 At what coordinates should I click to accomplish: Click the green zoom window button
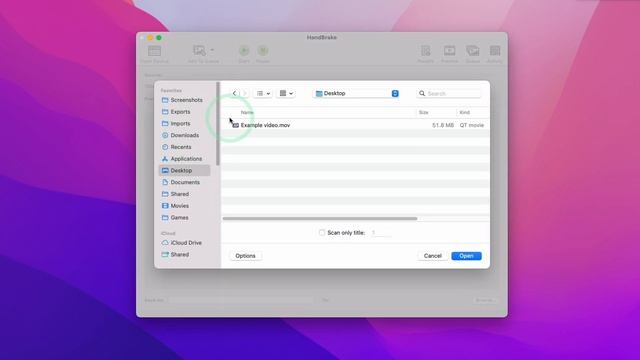(159, 38)
